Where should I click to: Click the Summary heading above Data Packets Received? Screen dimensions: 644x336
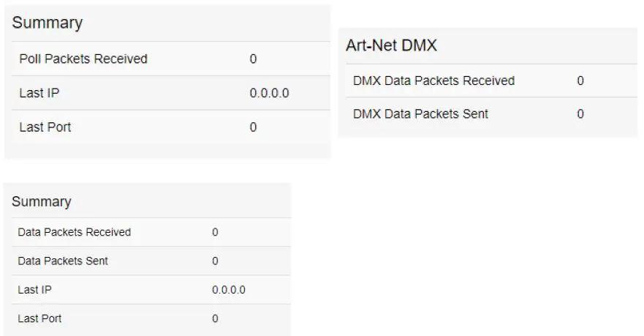coord(41,201)
